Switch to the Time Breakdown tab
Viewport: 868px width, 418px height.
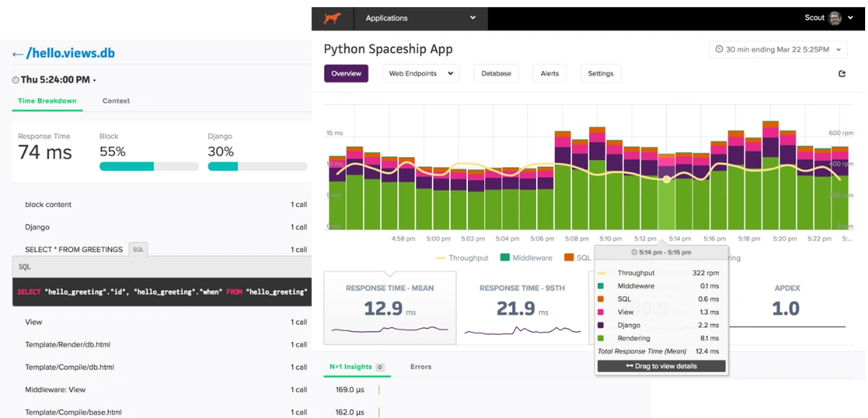pos(47,101)
